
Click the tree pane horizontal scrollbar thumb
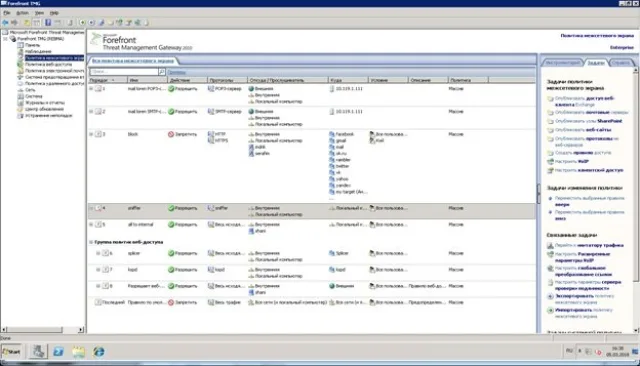[35, 329]
